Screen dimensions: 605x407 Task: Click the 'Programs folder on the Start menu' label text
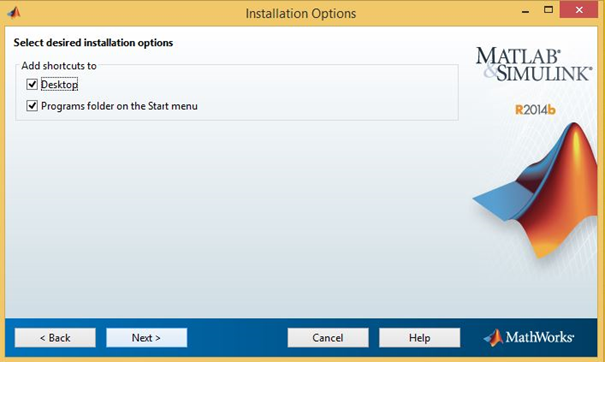pos(119,106)
